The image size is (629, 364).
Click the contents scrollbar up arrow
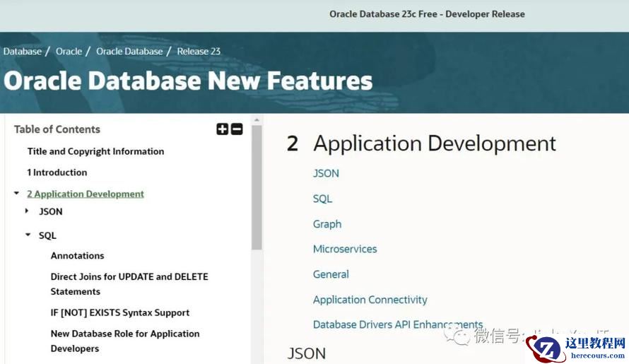pos(257,119)
